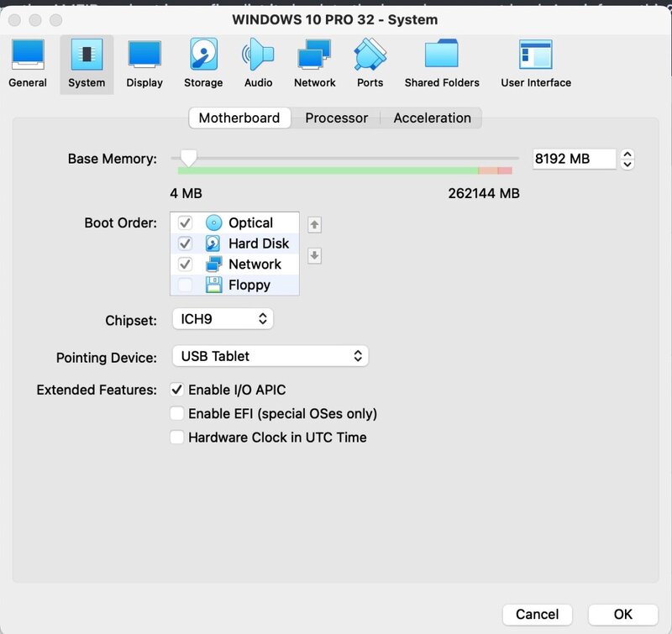Viewport: 672px width, 634px height.
Task: Increase base memory with up stepper arrow
Action: [627, 155]
